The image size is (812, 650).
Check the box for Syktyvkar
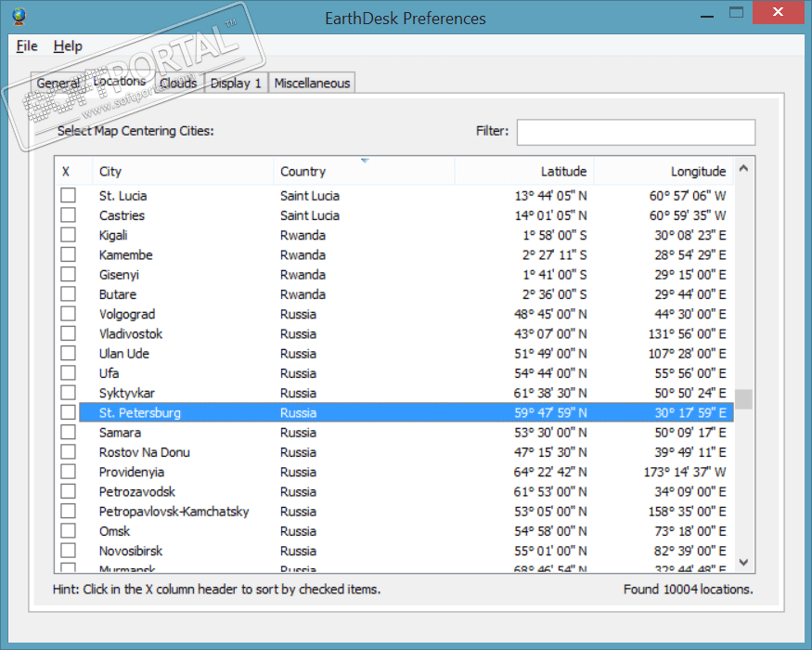click(x=68, y=393)
